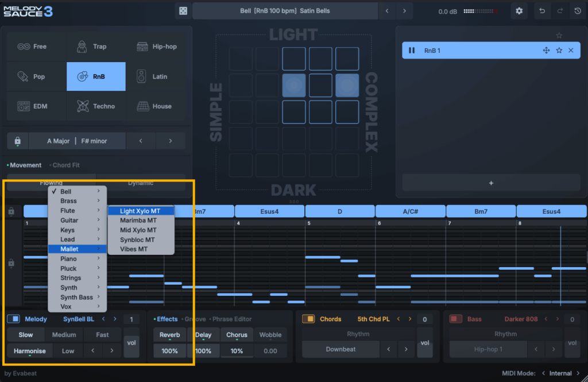Select the Esus4 chord at bar 4
Image resolution: width=588 pixels, height=382 pixels.
269,211
